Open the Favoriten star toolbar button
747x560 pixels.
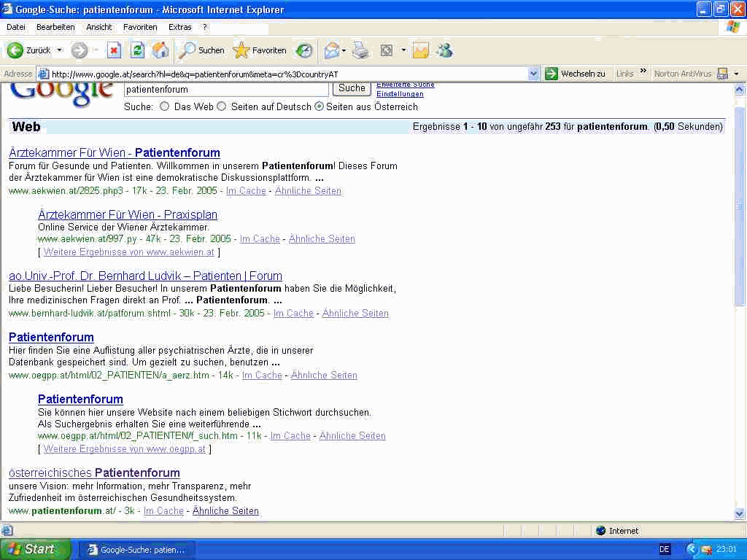260,50
